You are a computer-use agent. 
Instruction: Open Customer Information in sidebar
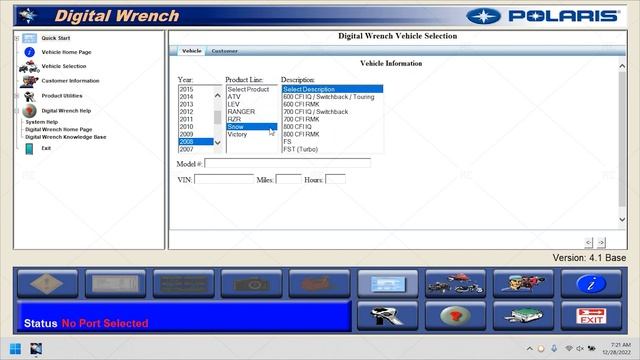pos(70,81)
